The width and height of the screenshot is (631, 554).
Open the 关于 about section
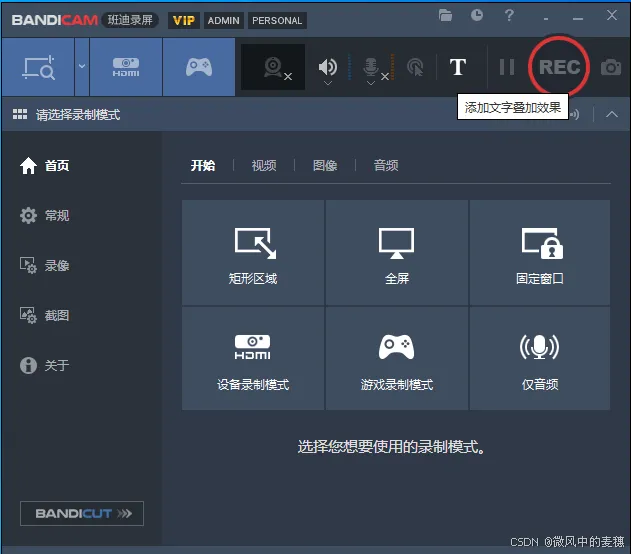click(45, 365)
